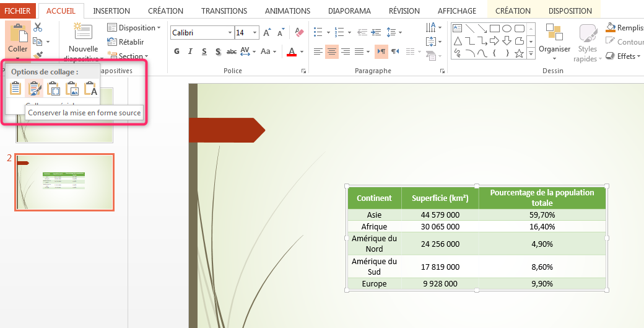Toggle underline (S) formatting
The image size is (644, 328).
(x=204, y=51)
